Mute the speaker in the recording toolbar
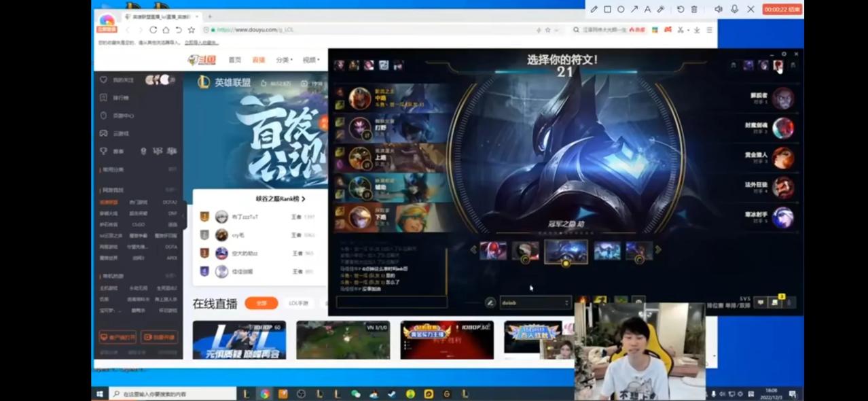 click(x=719, y=10)
